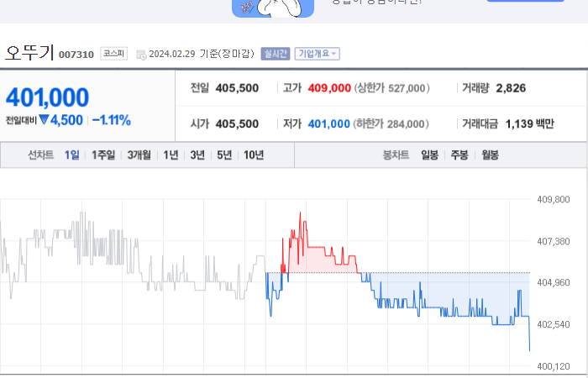Viewport: 588px width, 378px height.
Task: Show the 5년 line chart
Action: [224, 155]
